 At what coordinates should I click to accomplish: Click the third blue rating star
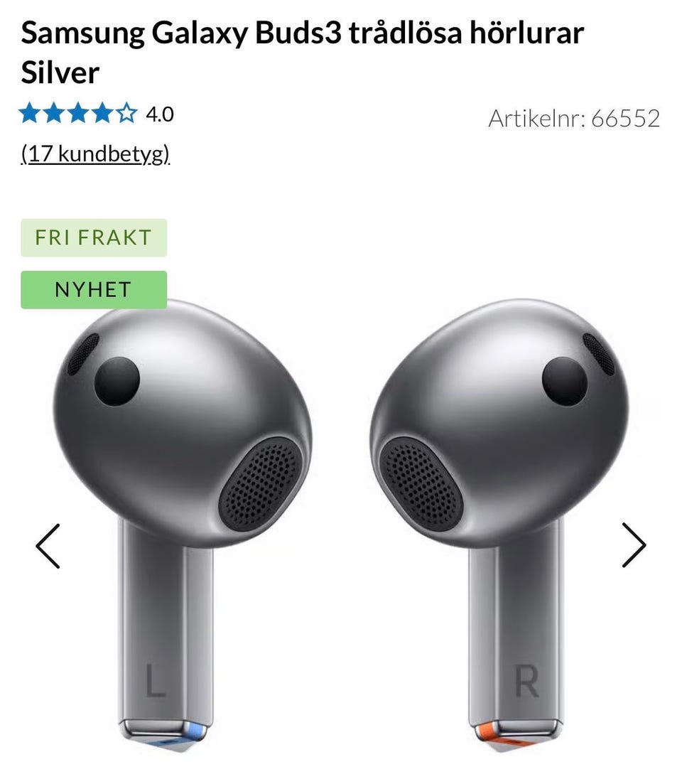pyautogui.click(x=78, y=114)
